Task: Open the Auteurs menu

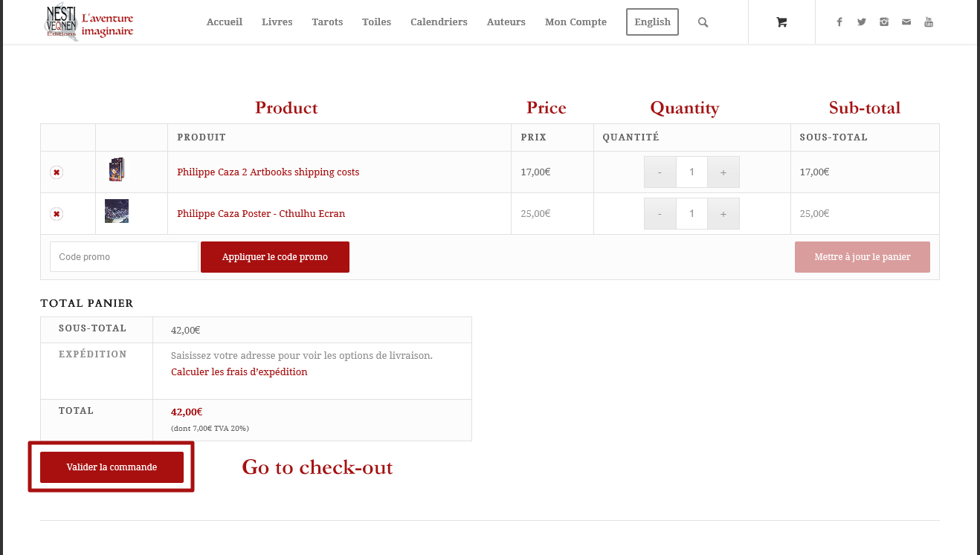Action: click(x=506, y=22)
